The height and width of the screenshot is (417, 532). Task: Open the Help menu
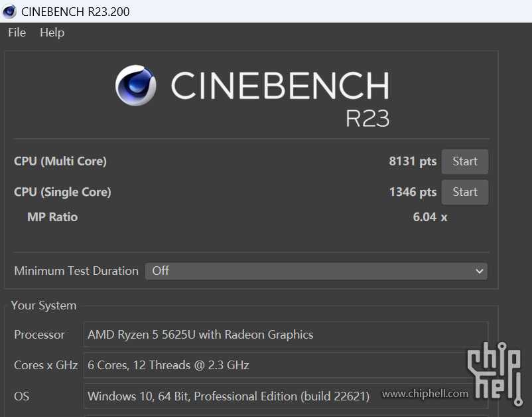(52, 33)
